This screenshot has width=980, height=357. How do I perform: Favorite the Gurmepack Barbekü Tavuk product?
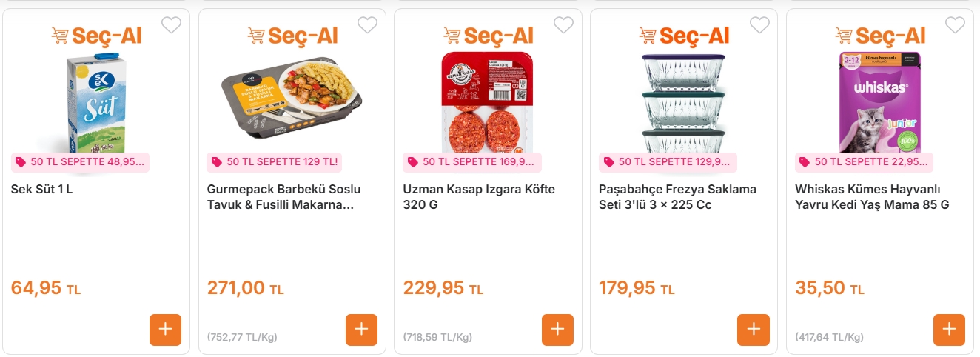[x=367, y=25]
